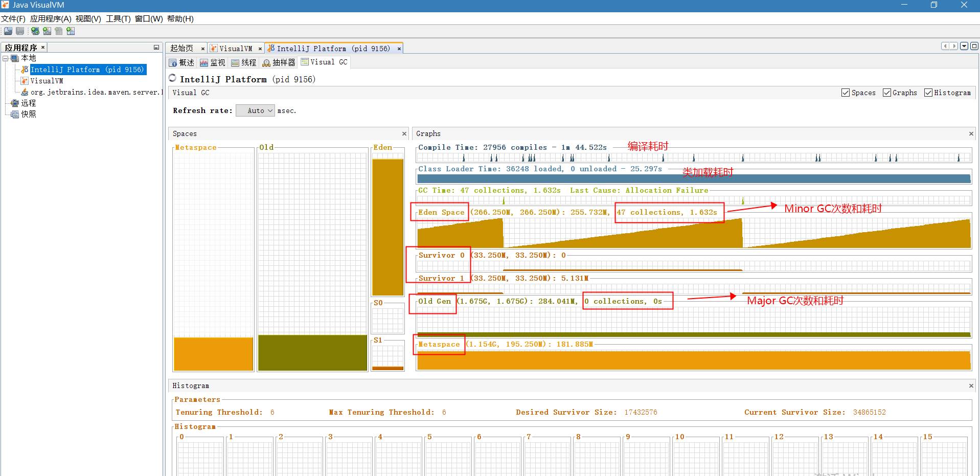
Task: Click the VisualVM icon in the applications tree
Action: (25, 81)
